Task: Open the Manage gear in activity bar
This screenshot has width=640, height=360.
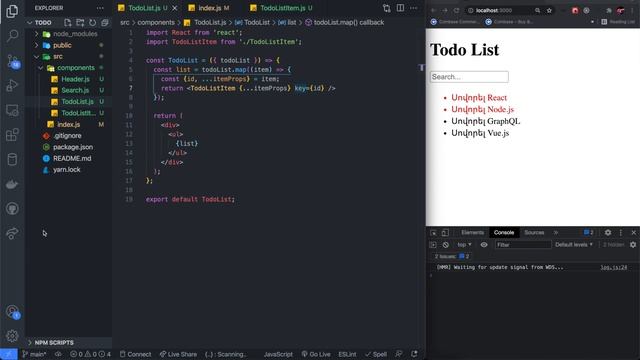Action: tap(12, 336)
